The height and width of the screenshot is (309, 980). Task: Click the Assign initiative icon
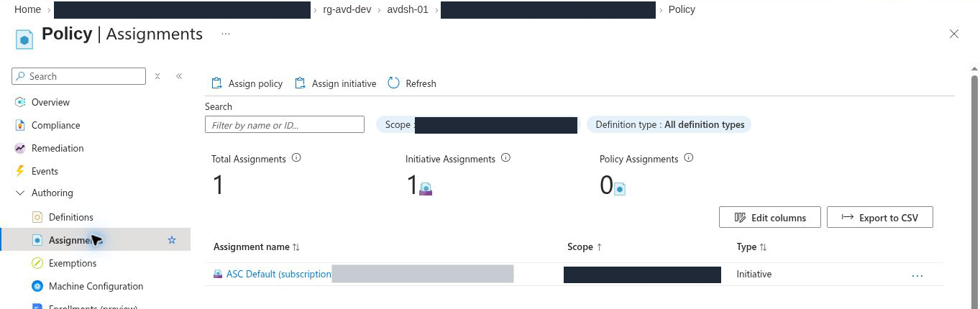[x=301, y=83]
